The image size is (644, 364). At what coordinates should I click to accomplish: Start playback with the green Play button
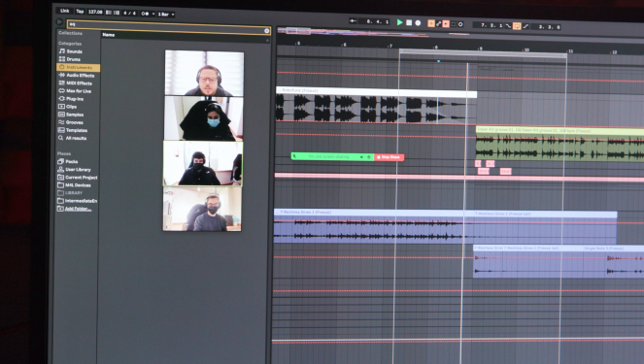[399, 22]
